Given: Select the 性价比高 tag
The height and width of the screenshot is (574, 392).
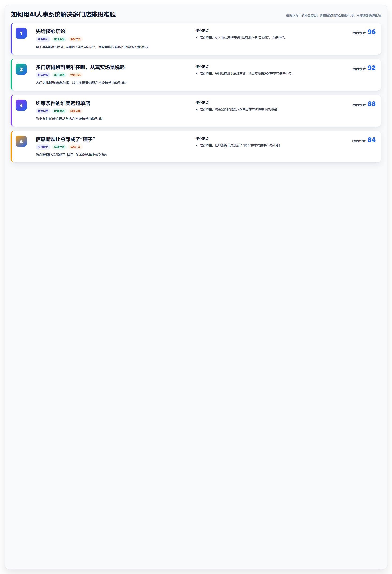Looking at the screenshot, I should point(75,75).
